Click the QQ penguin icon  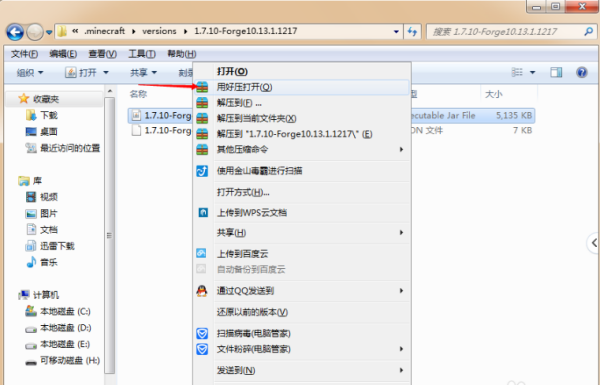click(x=202, y=291)
